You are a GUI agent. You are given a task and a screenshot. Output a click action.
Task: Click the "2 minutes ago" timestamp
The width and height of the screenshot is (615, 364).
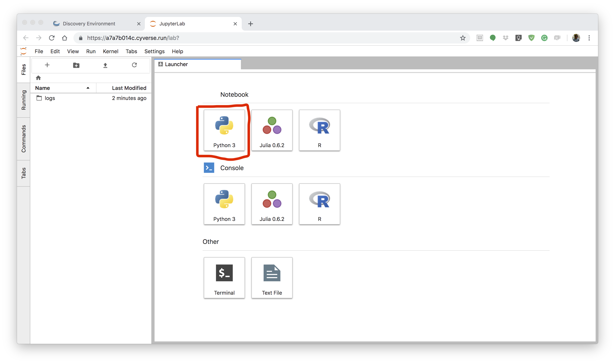pyautogui.click(x=129, y=98)
